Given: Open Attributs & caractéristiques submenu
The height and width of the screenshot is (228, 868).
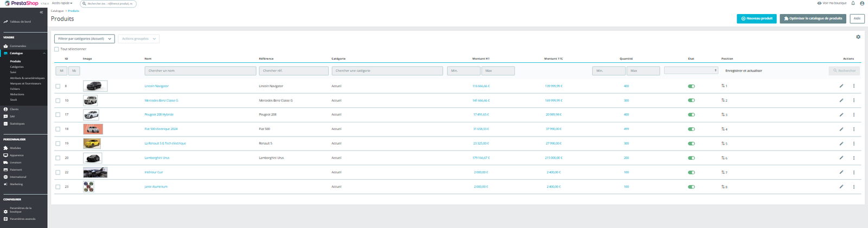Looking at the screenshot, I should coord(27,78).
